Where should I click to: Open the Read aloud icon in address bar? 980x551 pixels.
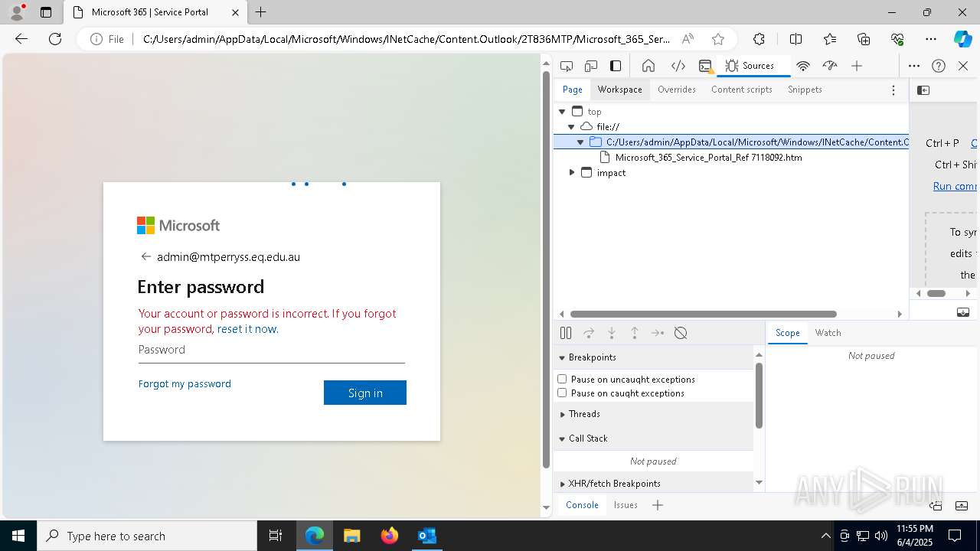click(x=688, y=39)
